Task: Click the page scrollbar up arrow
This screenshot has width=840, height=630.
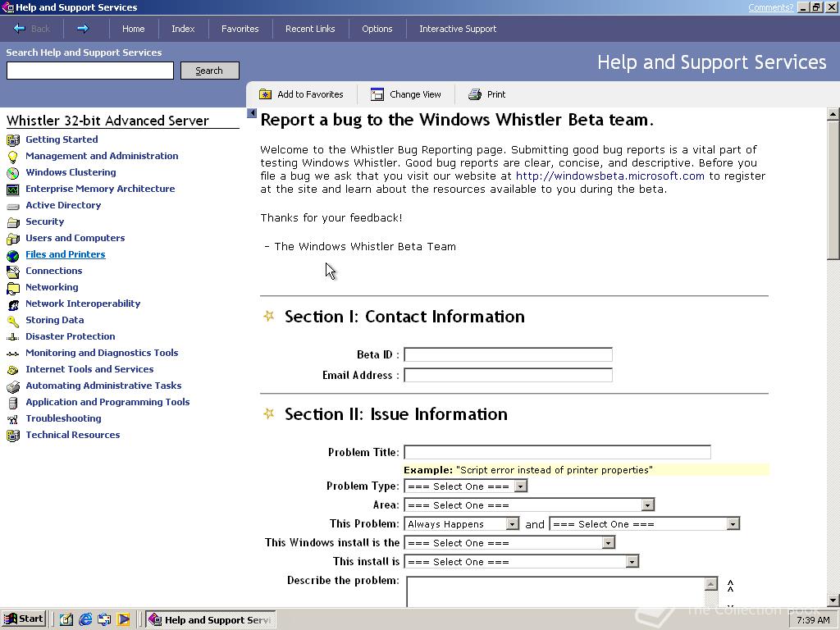Action: tap(833, 113)
